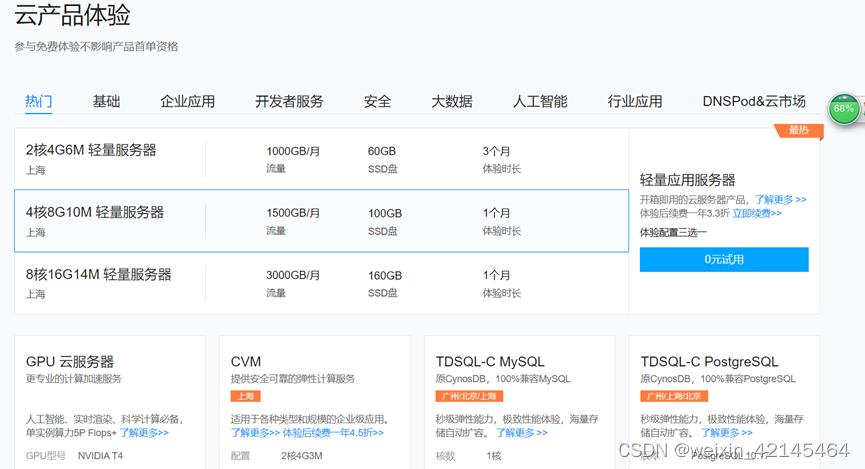Image resolution: width=865 pixels, height=469 pixels.
Task: Pick the 8核16G14M 轻量服务器 option
Action: click(x=321, y=283)
